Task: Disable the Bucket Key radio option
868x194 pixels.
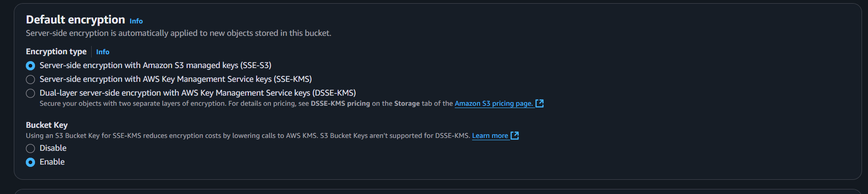Action: pos(30,148)
